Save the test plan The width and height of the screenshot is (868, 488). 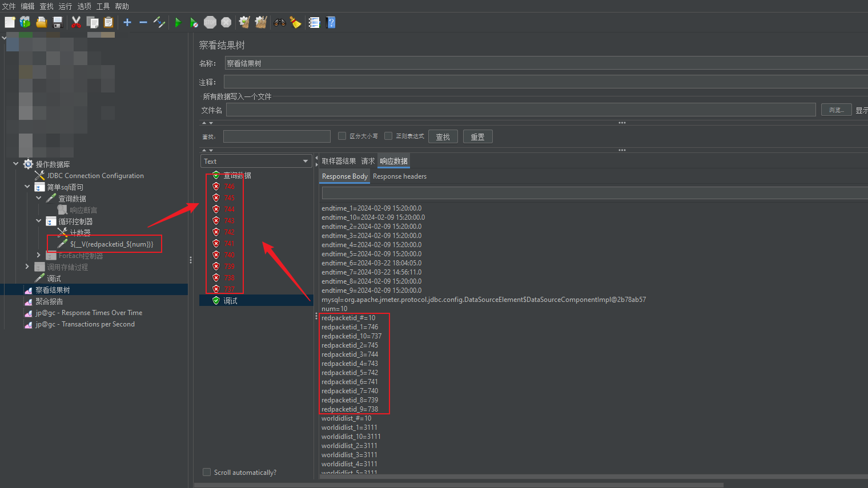pos(58,22)
